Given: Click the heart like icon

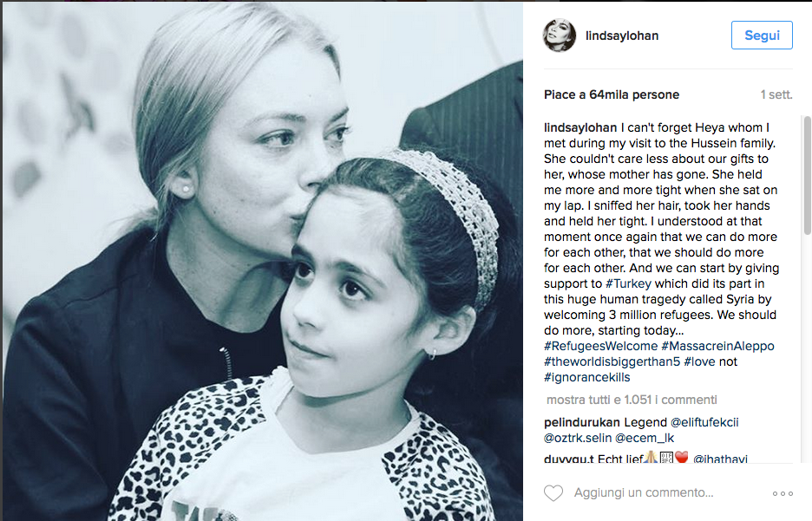Looking at the screenshot, I should pyautogui.click(x=553, y=493).
